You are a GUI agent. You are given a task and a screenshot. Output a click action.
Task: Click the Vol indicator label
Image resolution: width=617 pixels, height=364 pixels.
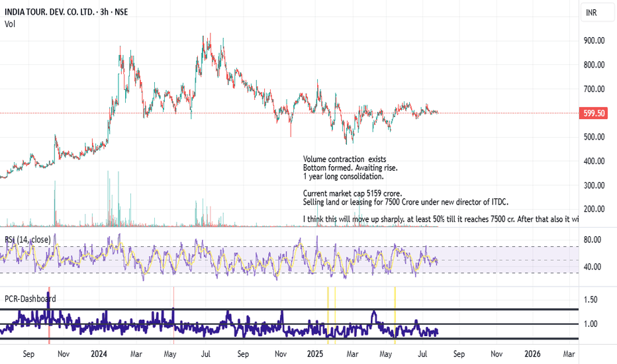[x=10, y=24]
